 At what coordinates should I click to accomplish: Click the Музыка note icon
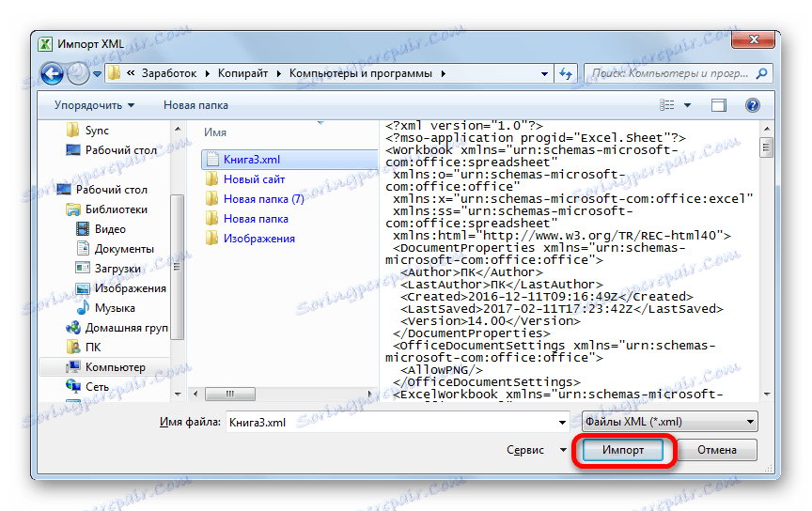pyautogui.click(x=83, y=307)
